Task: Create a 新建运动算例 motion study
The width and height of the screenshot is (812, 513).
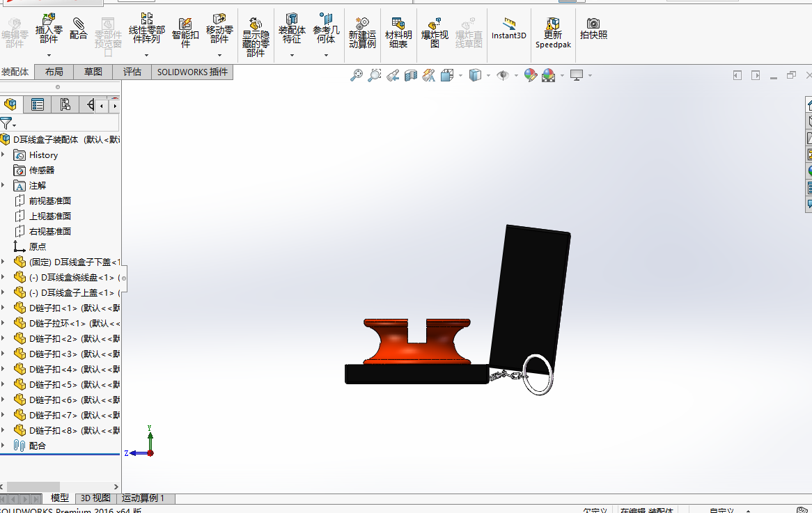Action: [362, 32]
